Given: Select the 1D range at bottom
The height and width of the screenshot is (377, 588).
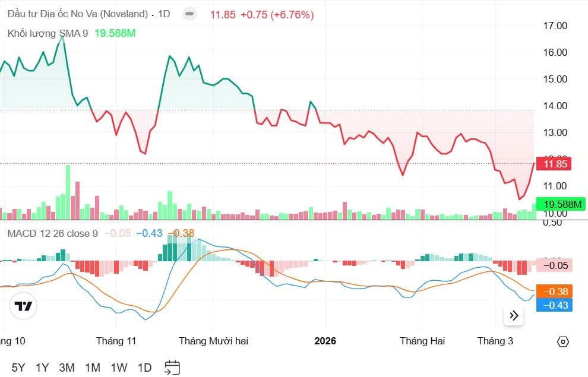Looking at the screenshot, I should [x=144, y=368].
